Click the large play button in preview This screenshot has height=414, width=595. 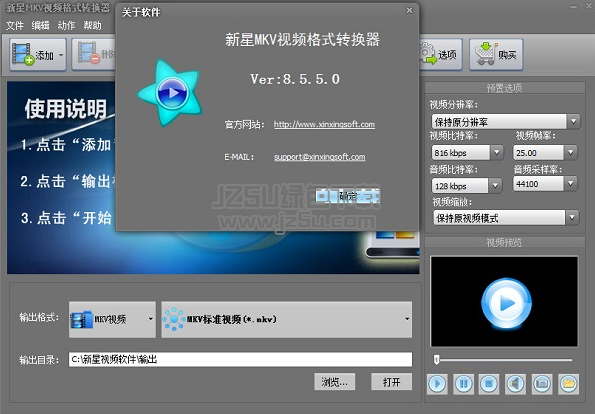(506, 303)
